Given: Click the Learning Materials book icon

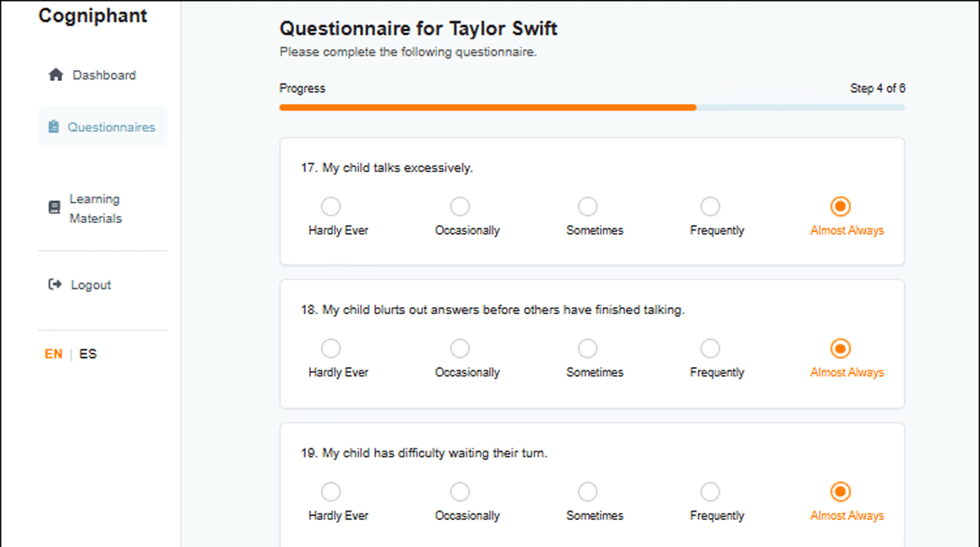Looking at the screenshot, I should click(x=54, y=208).
